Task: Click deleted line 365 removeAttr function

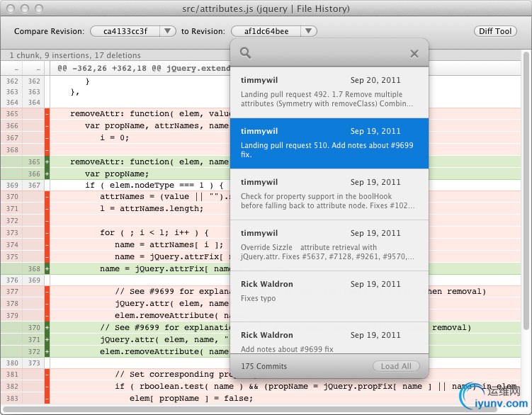Action: [149, 114]
